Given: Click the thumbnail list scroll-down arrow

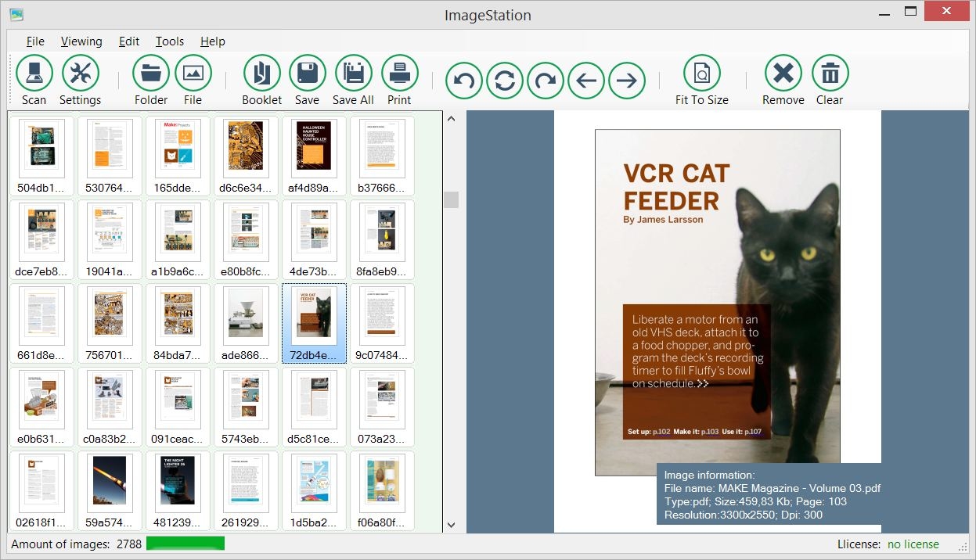Looking at the screenshot, I should point(451,525).
